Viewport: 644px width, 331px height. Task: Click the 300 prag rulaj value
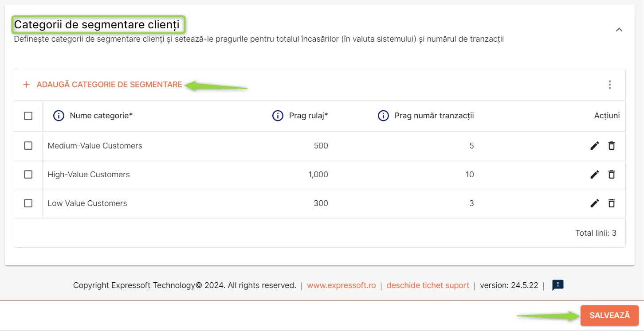coord(321,203)
